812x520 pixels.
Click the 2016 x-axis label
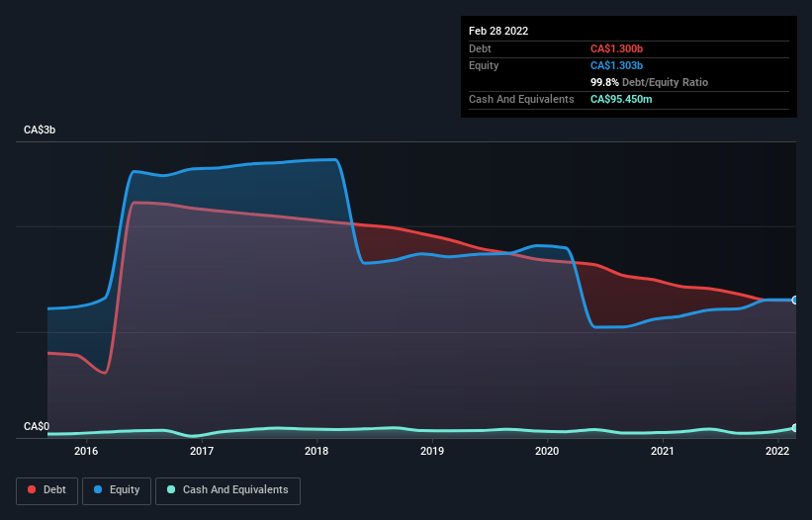86,451
